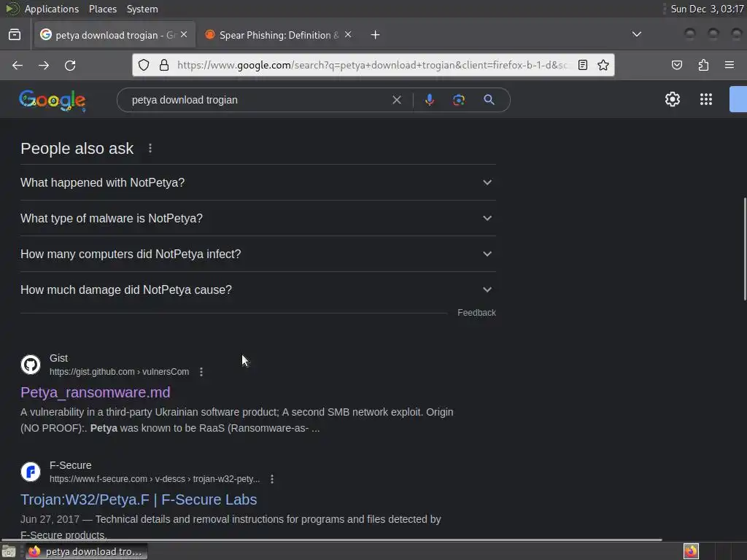Close the Spear Phishing tab

tap(348, 35)
